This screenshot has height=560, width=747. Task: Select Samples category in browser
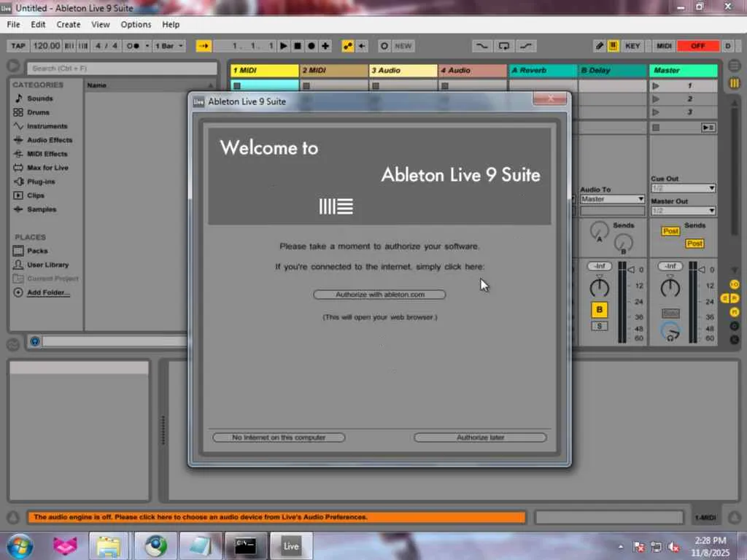[42, 209]
